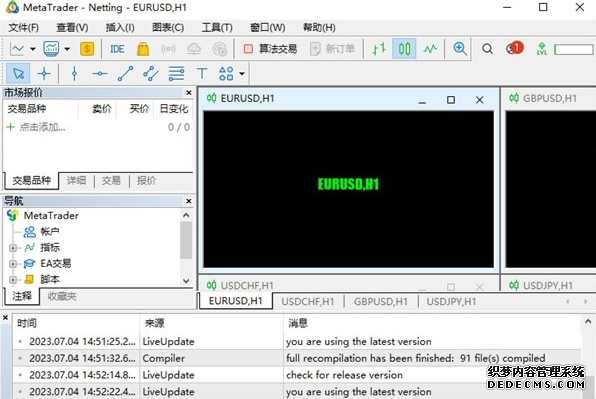
Task: Toggle the 算法交易 algo trading button
Action: click(270, 49)
